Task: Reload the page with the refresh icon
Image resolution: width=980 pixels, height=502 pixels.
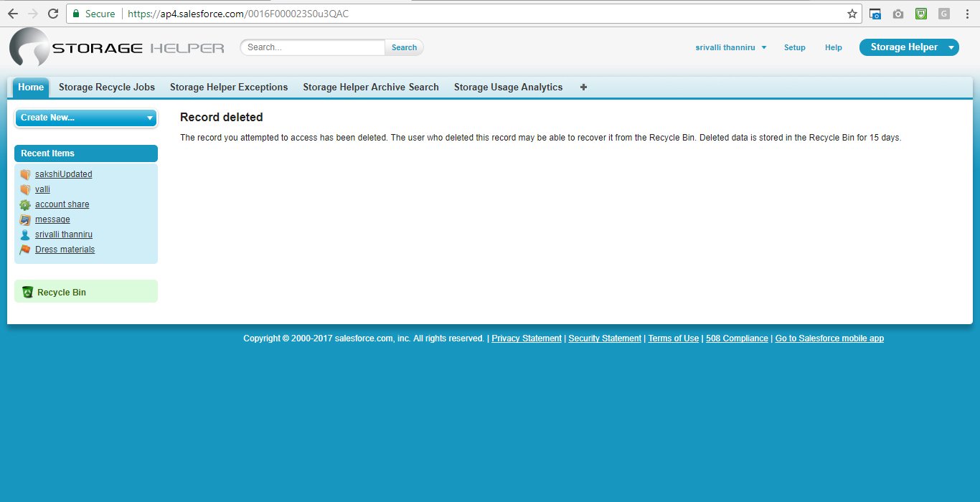Action: (x=53, y=14)
